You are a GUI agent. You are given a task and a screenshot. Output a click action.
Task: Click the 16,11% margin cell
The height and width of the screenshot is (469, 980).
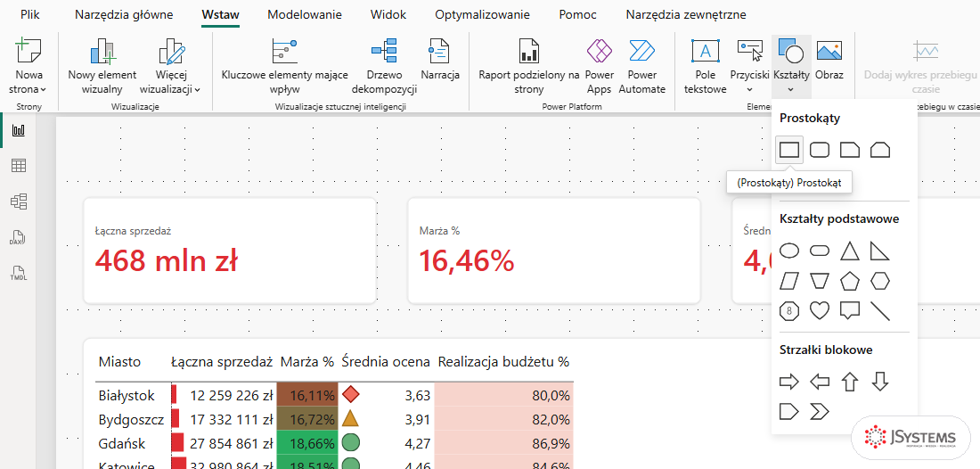(307, 395)
